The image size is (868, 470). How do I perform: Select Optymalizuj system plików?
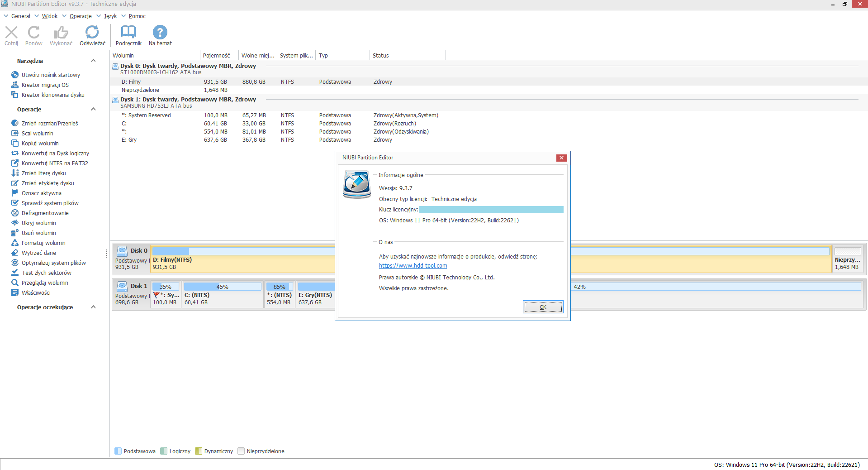(x=54, y=263)
